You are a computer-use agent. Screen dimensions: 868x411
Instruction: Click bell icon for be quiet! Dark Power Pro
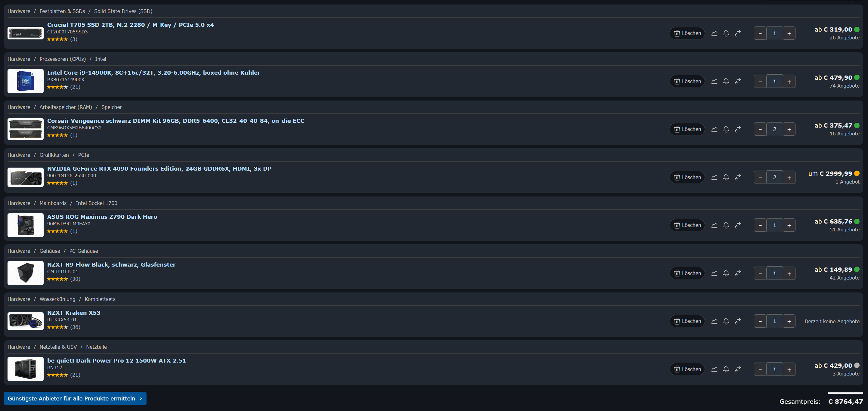pyautogui.click(x=726, y=369)
